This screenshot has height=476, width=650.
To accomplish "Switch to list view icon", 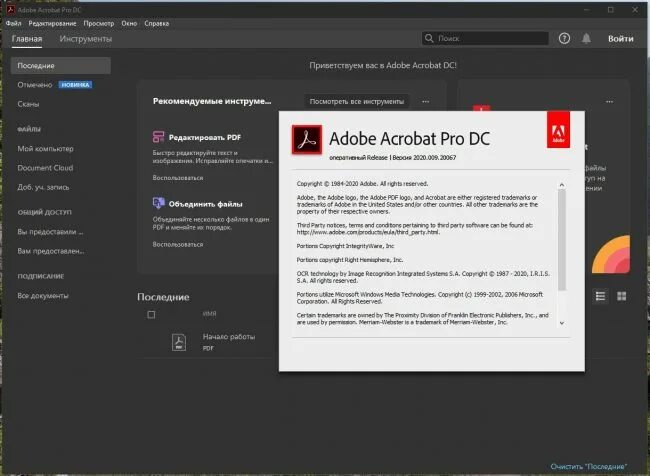I will [600, 296].
